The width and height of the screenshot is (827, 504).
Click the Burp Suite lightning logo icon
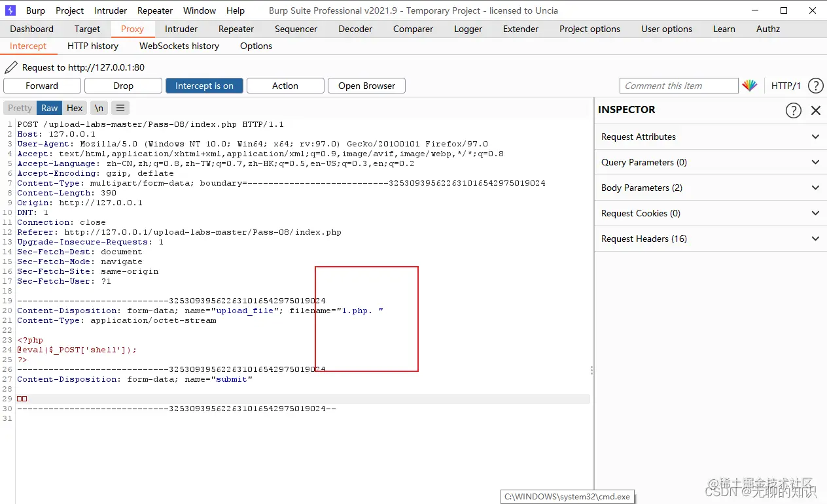click(10, 10)
